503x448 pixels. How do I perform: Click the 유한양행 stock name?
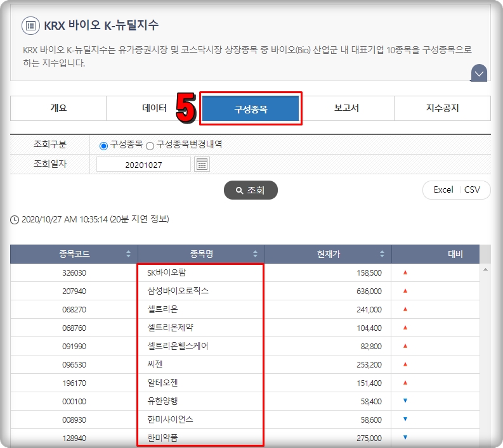point(162,401)
